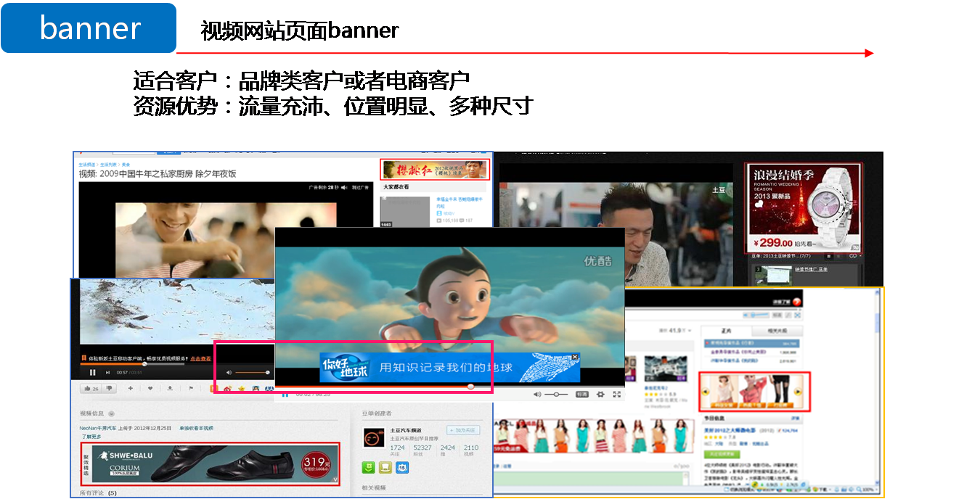Viewport: 980px width, 499px height.
Task: Click the right arrow on the fashion carousel
Action: 799,392
